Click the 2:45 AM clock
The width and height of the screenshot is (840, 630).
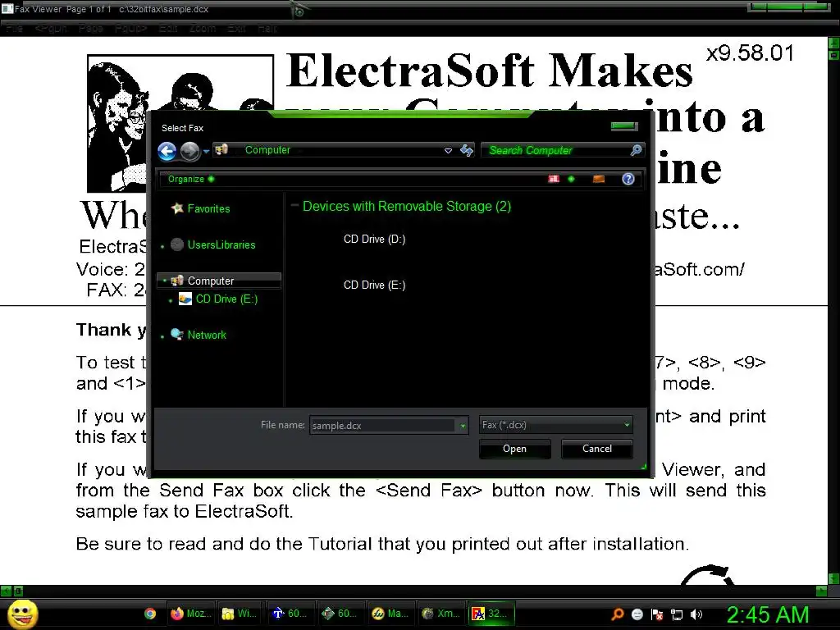click(x=768, y=615)
